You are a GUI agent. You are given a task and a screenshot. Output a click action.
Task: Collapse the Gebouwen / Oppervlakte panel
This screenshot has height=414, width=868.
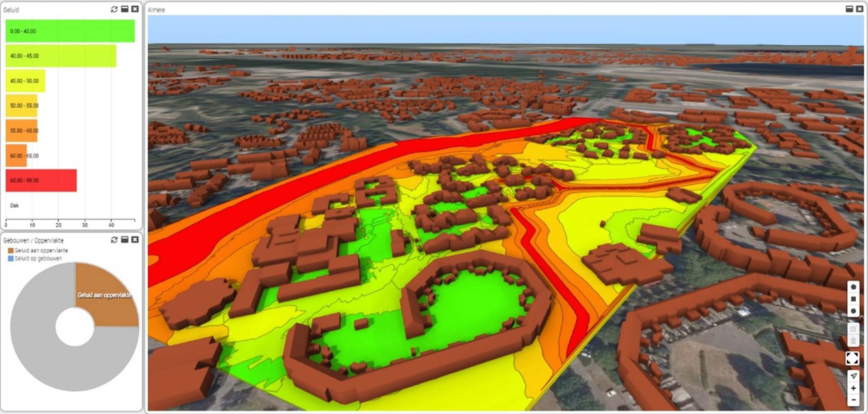click(x=125, y=240)
